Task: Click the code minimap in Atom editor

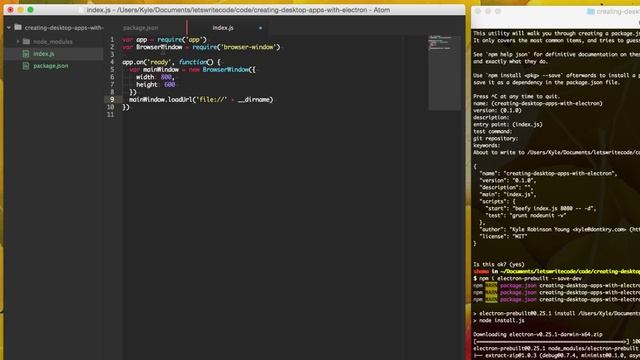Action: tap(444, 73)
